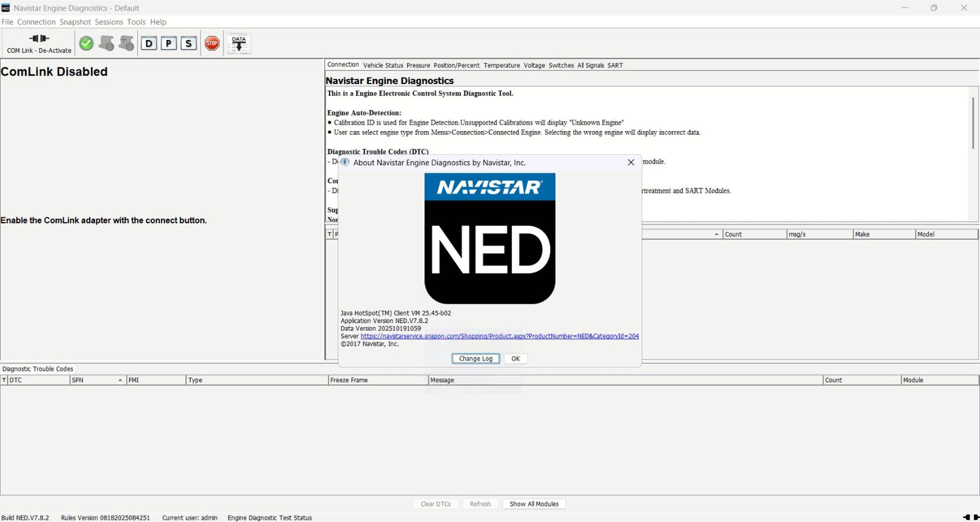
Task: Click the Model column header
Action: coord(947,234)
